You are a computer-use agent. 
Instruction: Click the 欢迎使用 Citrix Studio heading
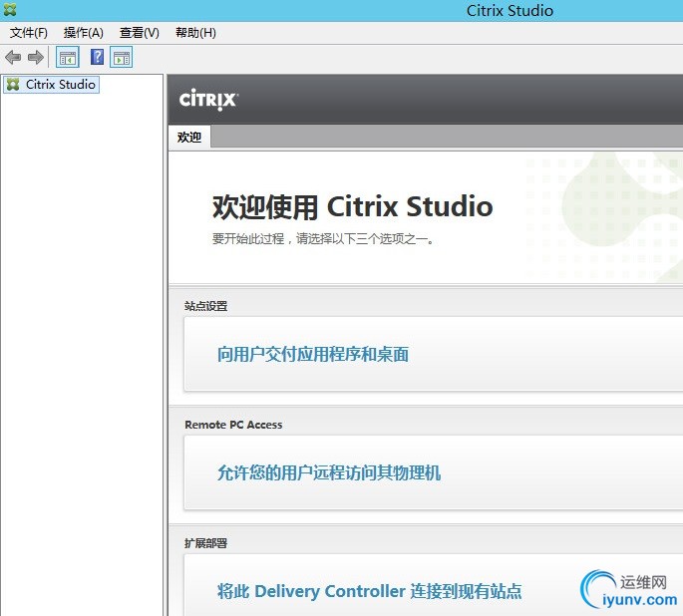[x=352, y=206]
